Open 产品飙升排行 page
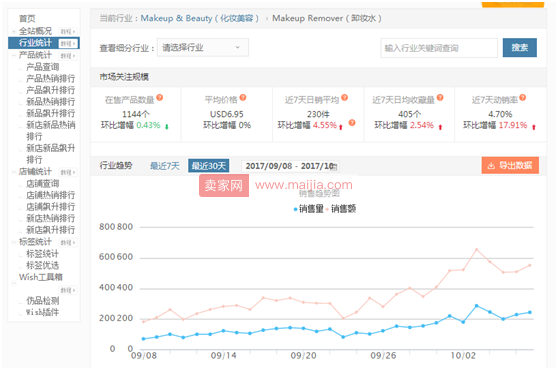This screenshot has height=370, width=558. point(51,90)
